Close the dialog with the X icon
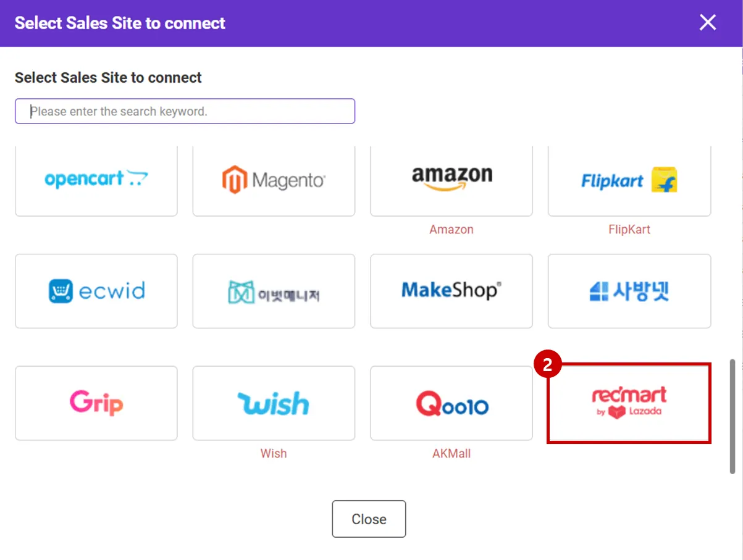 pyautogui.click(x=707, y=23)
